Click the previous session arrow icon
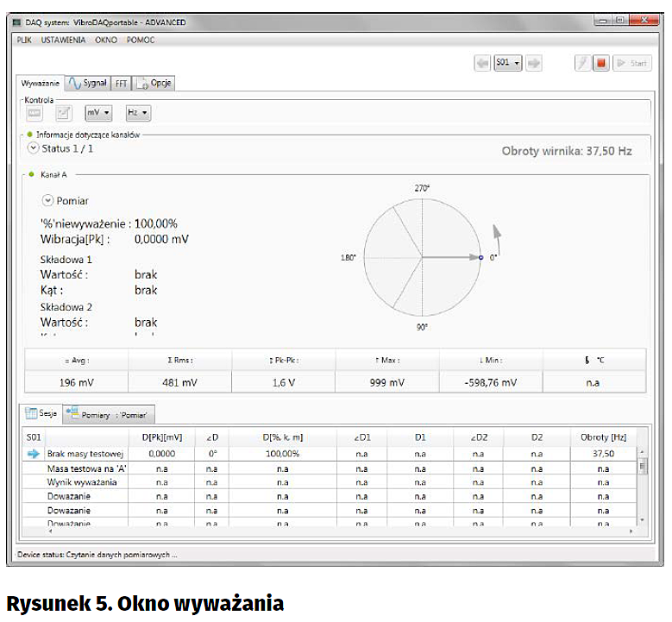The width and height of the screenshot is (672, 622). [x=482, y=63]
